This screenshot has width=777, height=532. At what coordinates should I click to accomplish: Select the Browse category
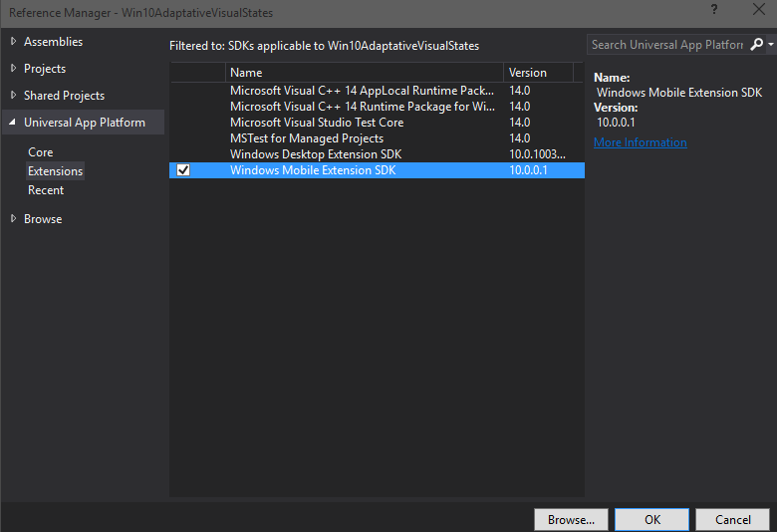click(x=43, y=218)
